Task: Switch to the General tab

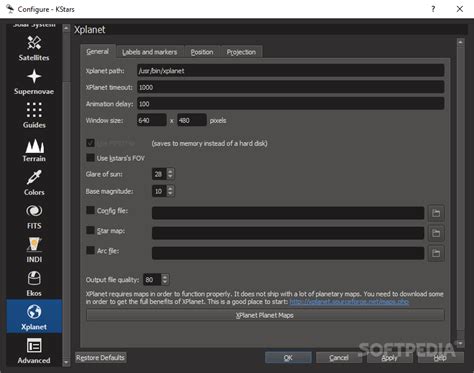Action: (x=98, y=52)
